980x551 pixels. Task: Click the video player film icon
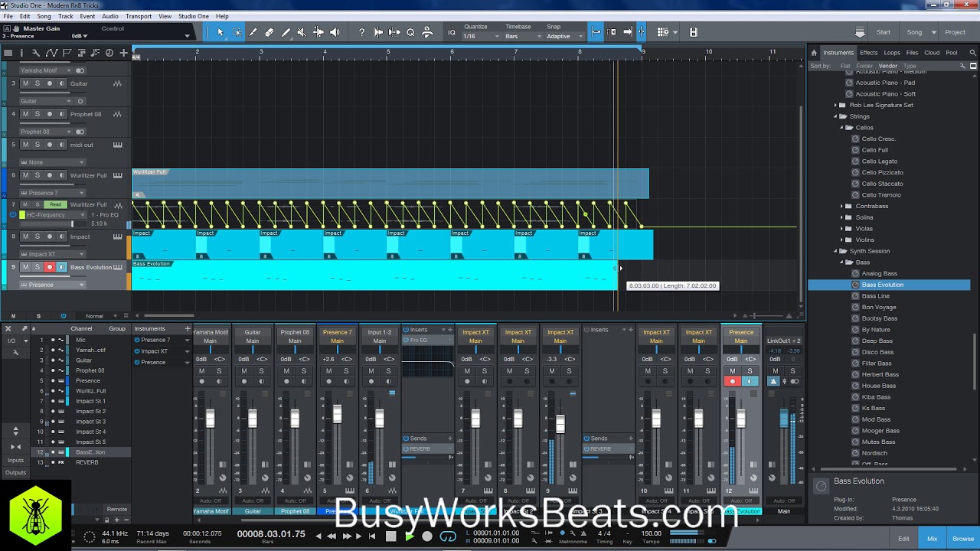[694, 32]
